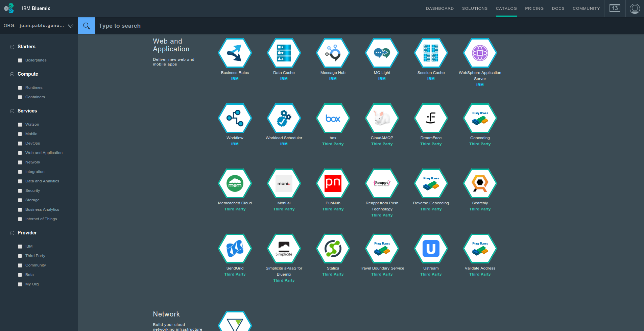
Task: Open the first Network section service icon
Action: [235, 322]
